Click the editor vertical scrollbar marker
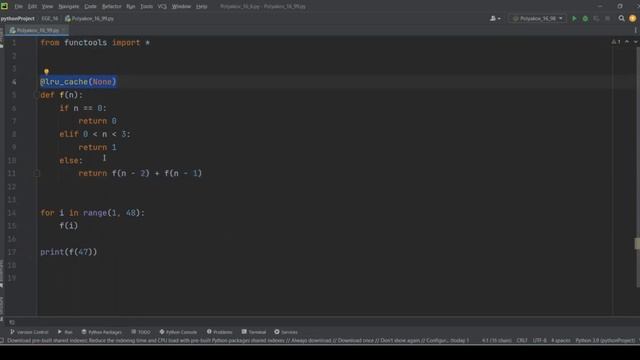The height and width of the screenshot is (360, 640). (x=637, y=243)
